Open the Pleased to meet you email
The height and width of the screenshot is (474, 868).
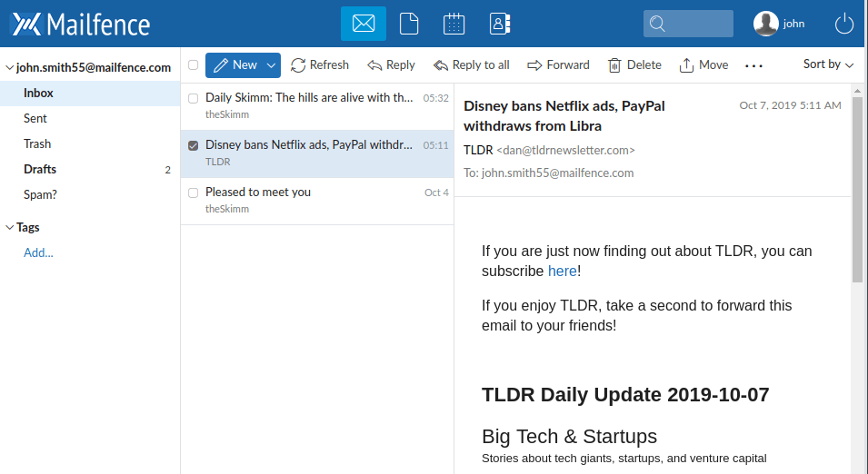coord(317,201)
